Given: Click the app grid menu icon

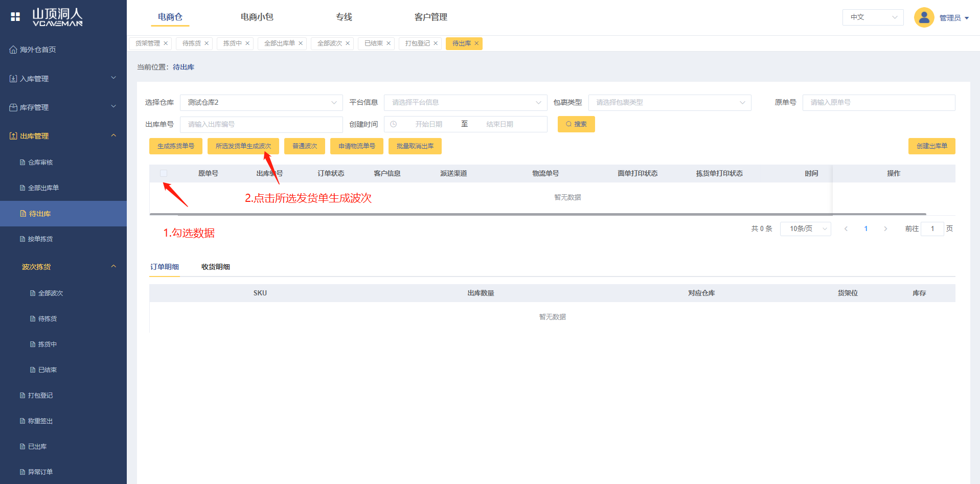Looking at the screenshot, I should (x=15, y=17).
